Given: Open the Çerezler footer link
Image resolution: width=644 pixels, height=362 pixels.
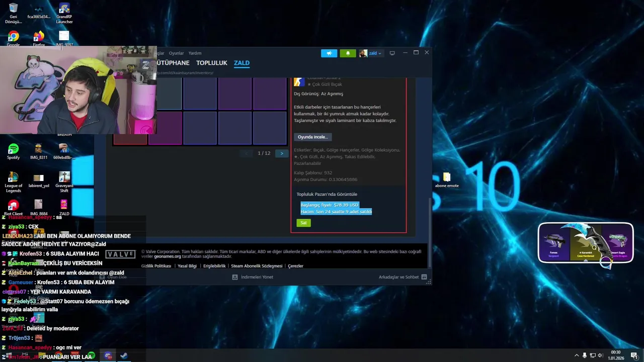Looking at the screenshot, I should click(x=295, y=266).
